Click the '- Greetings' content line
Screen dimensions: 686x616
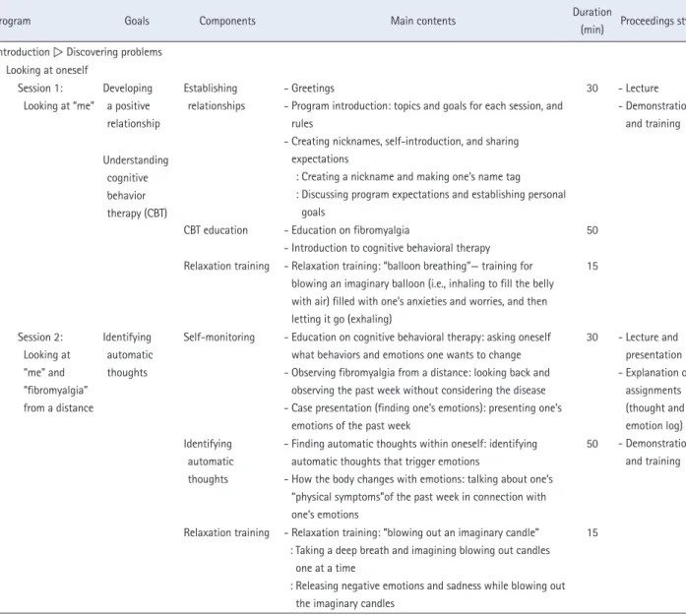coord(309,88)
